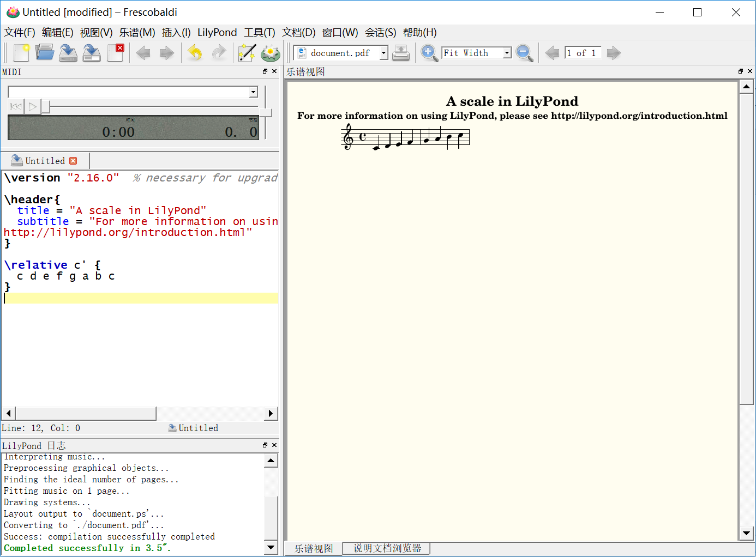The image size is (756, 557).
Task: Redo the last undone edit
Action: [x=219, y=53]
